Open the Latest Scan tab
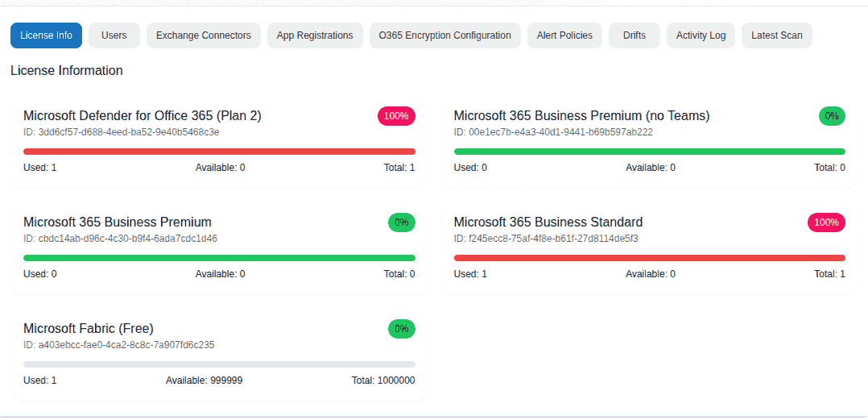Viewport: 868px width, 420px height. click(777, 35)
